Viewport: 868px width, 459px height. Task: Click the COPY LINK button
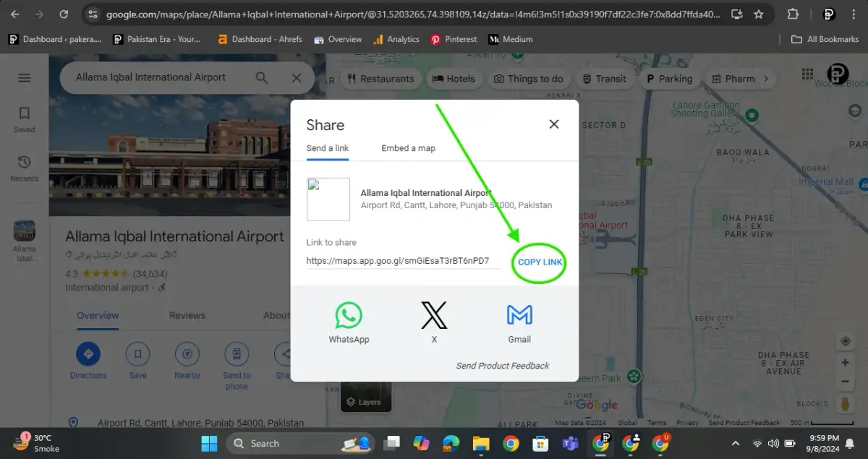point(540,262)
